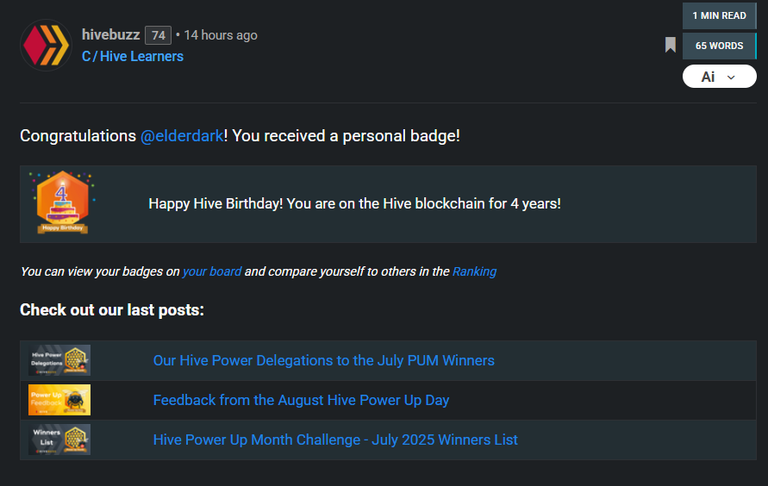Open the Power Up Feedback post thumbnail
The height and width of the screenshot is (486, 768).
(59, 400)
